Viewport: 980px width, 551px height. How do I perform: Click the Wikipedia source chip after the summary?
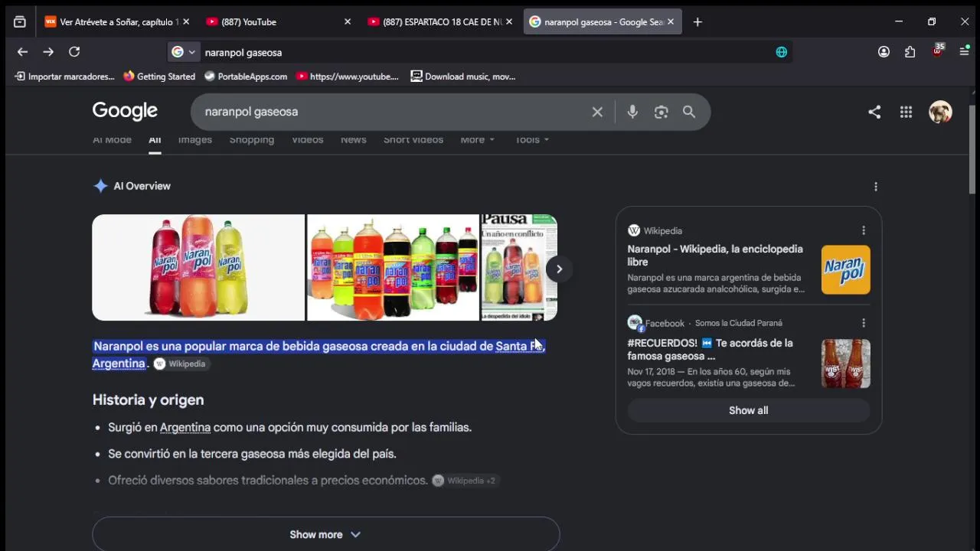pos(181,364)
